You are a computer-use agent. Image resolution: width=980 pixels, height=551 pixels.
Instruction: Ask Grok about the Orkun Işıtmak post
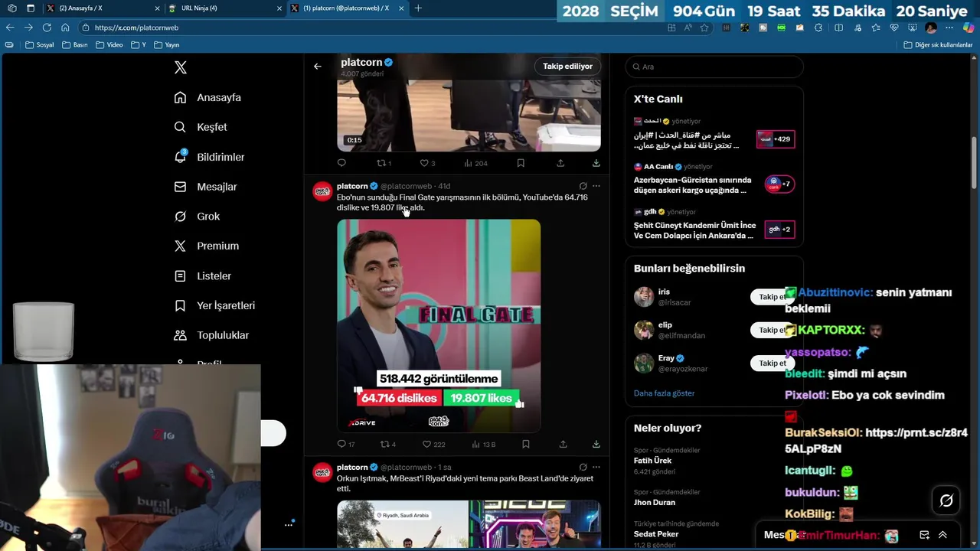coord(583,467)
